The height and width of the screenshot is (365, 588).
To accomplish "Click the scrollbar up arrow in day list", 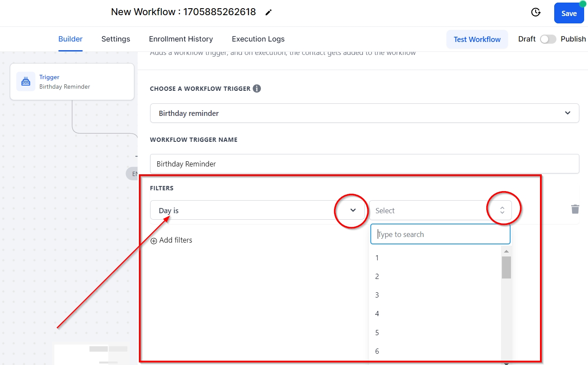I will coord(506,251).
